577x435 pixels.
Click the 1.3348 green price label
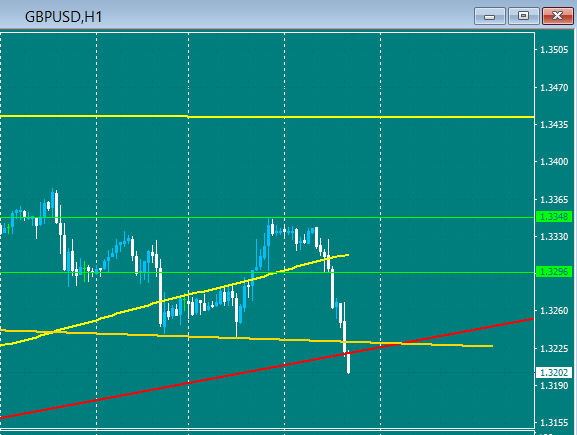(554, 216)
